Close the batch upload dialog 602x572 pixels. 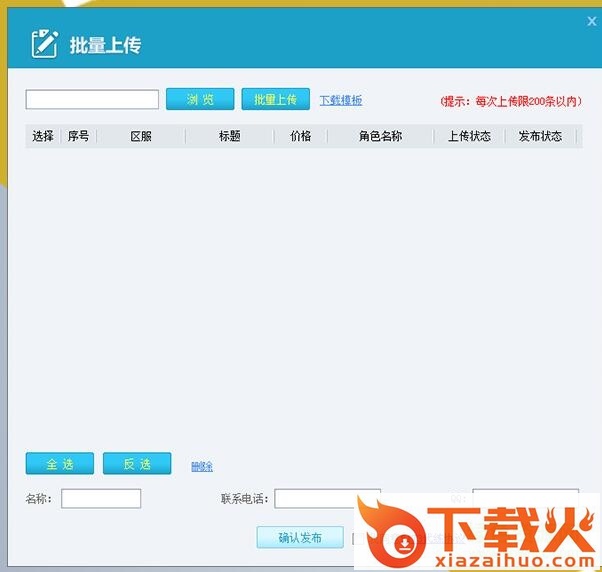coord(591,22)
